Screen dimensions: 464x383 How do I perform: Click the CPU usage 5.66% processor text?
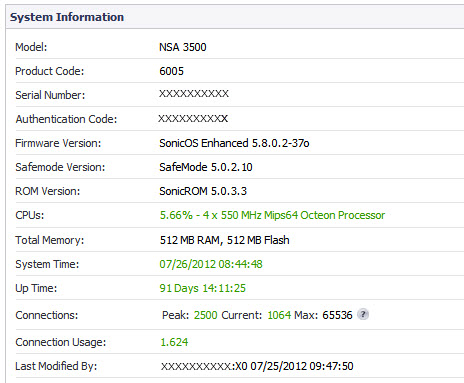[x=272, y=215]
